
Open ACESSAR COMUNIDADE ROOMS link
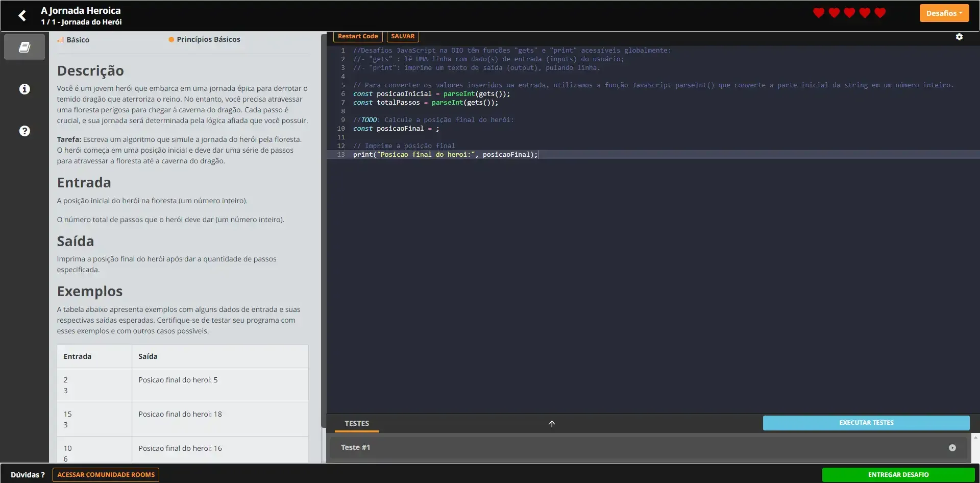point(106,475)
